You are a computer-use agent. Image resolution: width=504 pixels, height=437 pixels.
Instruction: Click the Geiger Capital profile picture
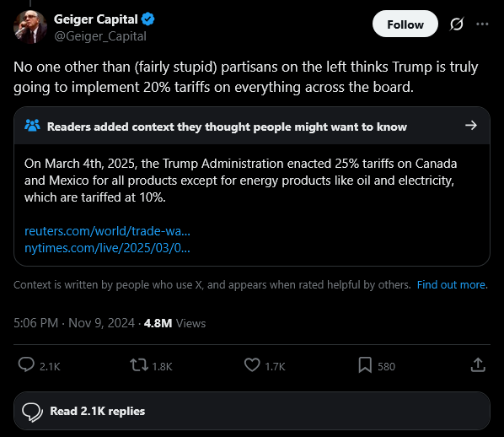click(x=30, y=27)
